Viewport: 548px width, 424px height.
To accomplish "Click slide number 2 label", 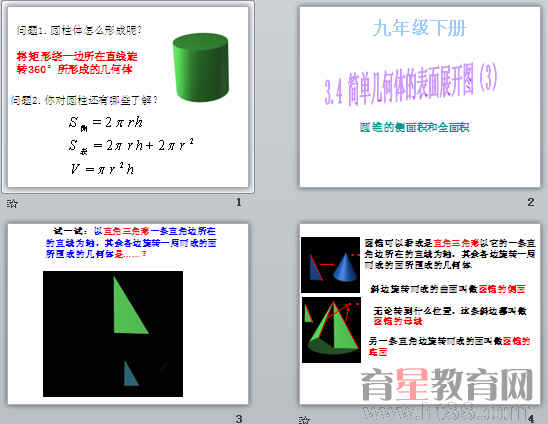I will click(531, 202).
